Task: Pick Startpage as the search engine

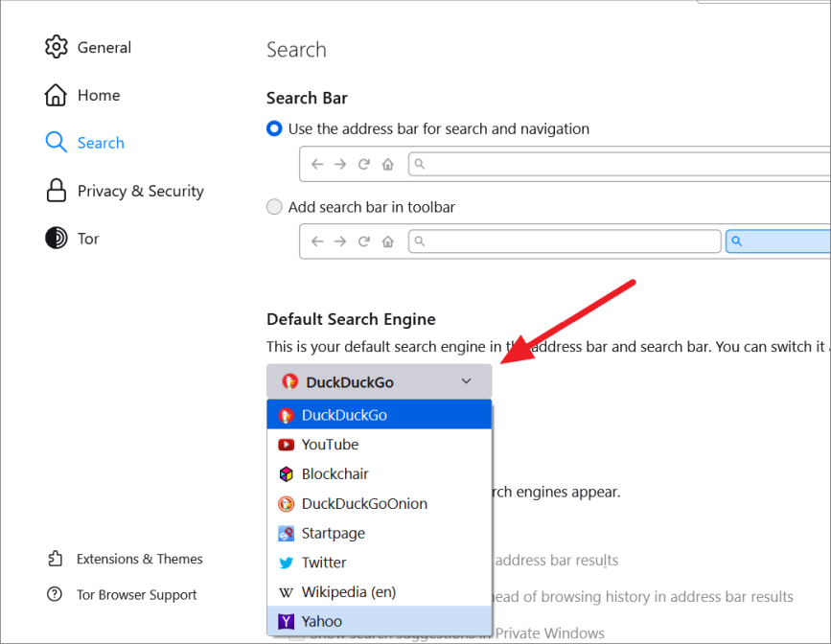Action: (x=333, y=533)
